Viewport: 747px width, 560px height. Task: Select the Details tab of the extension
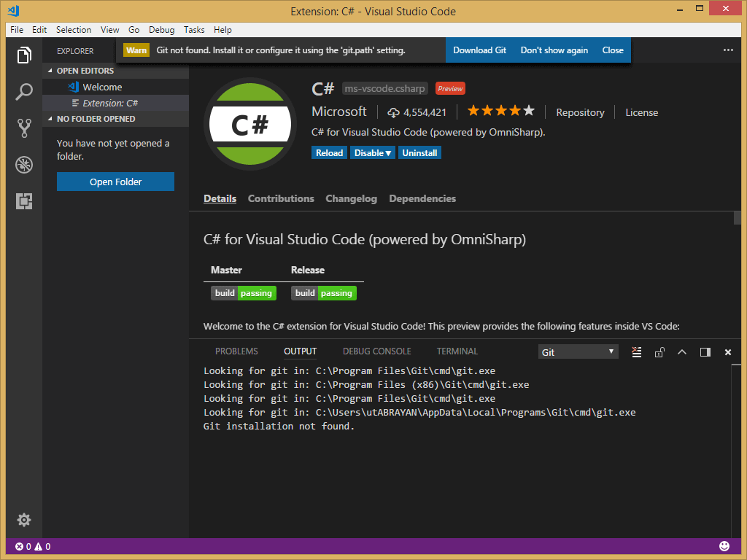pos(220,198)
